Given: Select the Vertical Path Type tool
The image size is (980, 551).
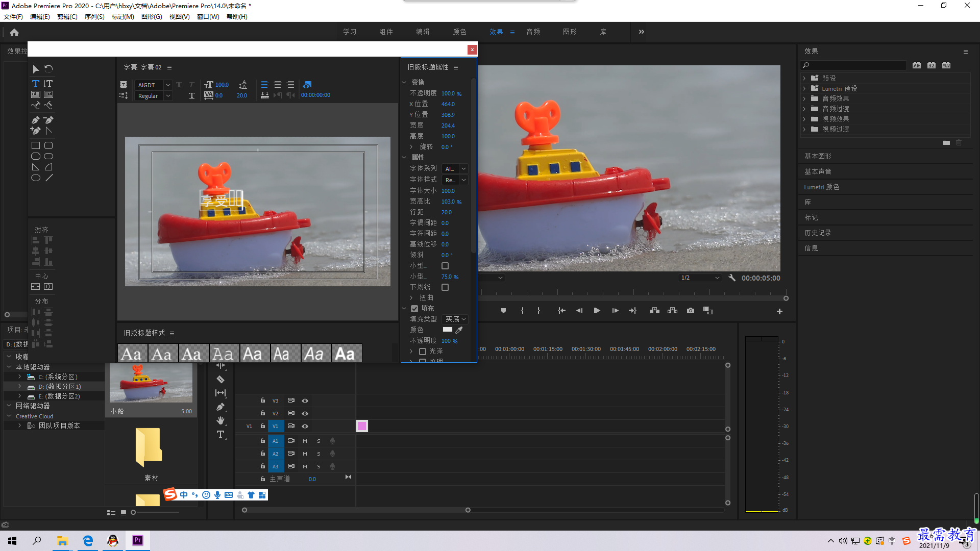Looking at the screenshot, I should (48, 105).
